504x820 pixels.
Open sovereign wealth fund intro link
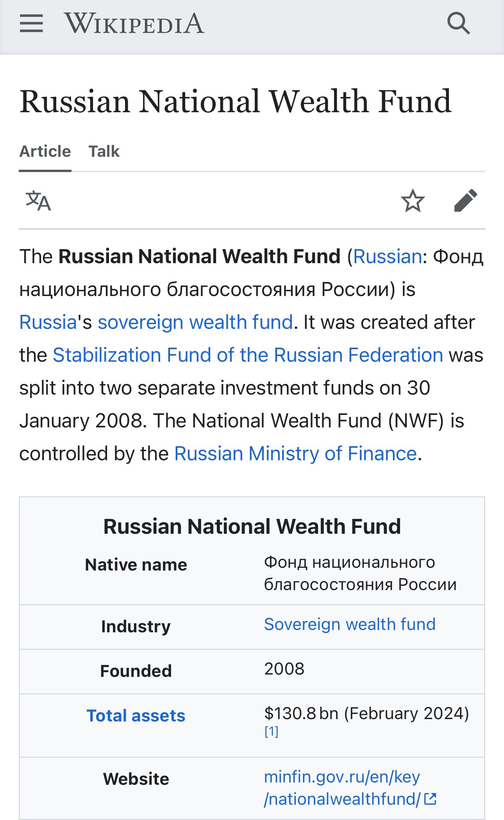click(195, 323)
